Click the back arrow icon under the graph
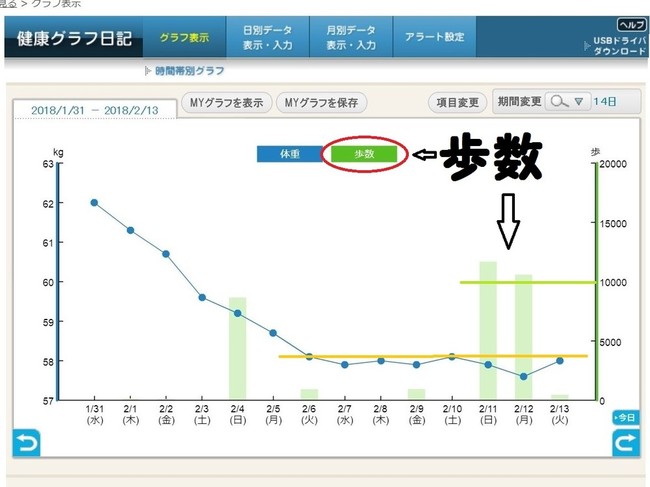Screen dimensions: 650x487 click(x=27, y=443)
